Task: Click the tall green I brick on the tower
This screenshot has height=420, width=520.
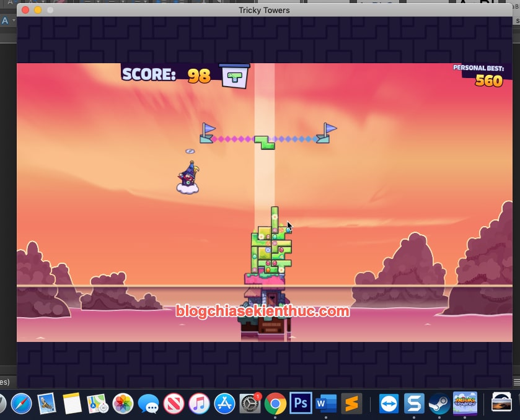Action: [x=275, y=220]
